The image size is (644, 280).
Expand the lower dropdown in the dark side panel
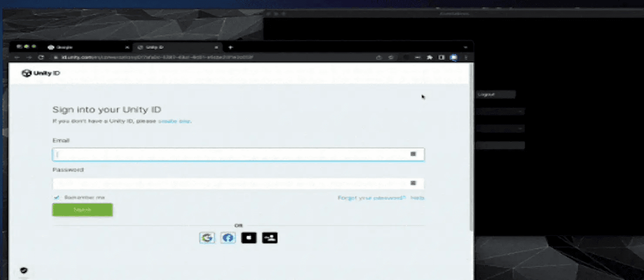(x=500, y=128)
